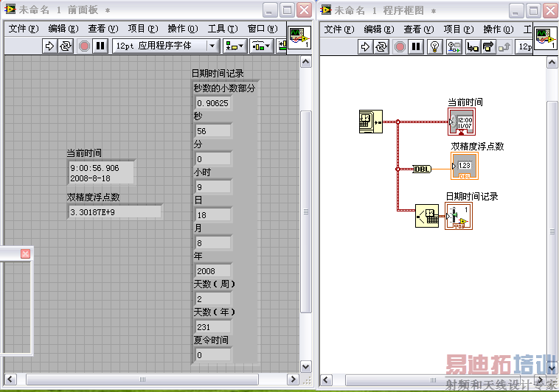This screenshot has height=392, width=559.
Task: Click front panel vertical scrollbar down arrow
Action: tap(306, 367)
